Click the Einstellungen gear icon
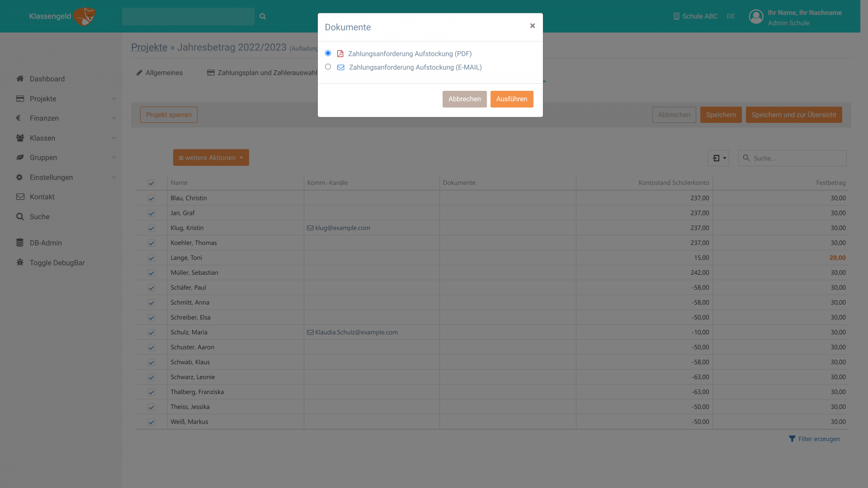Viewport: 868px width, 488px height. [x=20, y=177]
